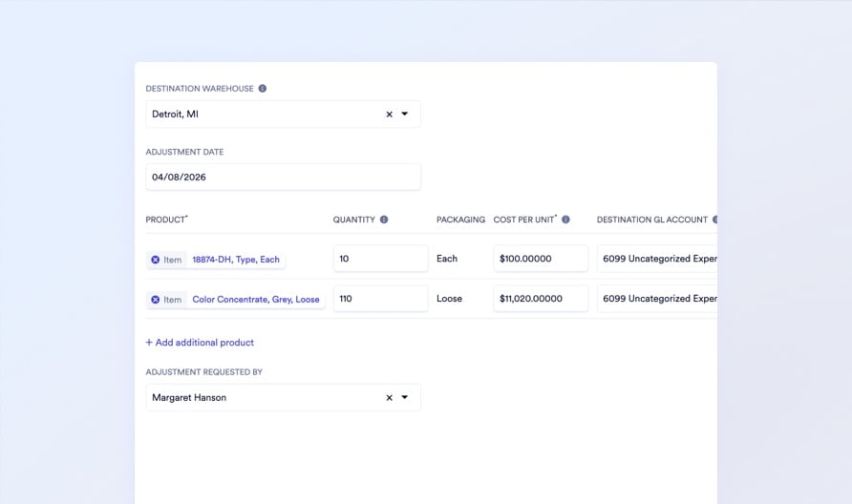Click the Margaret Hanson name text
This screenshot has width=852, height=504.
pos(189,397)
